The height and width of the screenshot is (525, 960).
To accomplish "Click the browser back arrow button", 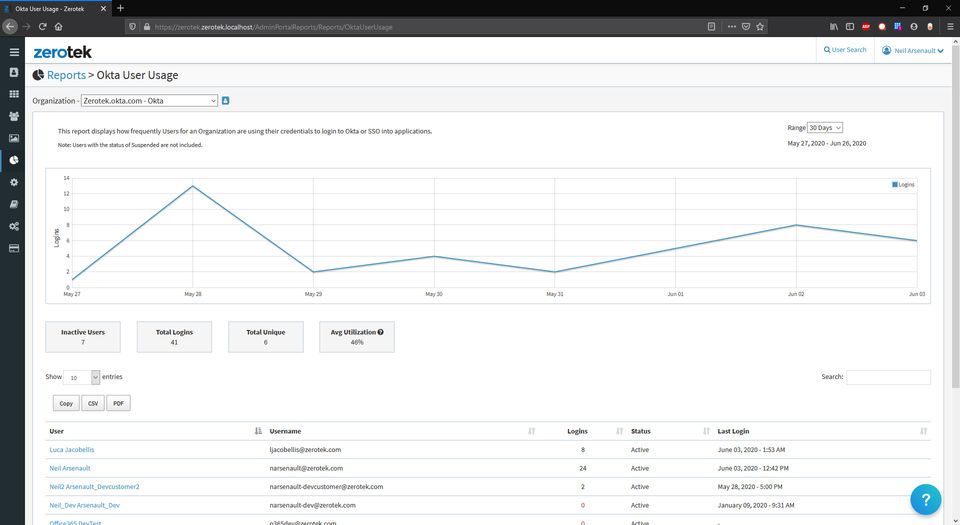I will 10,26.
